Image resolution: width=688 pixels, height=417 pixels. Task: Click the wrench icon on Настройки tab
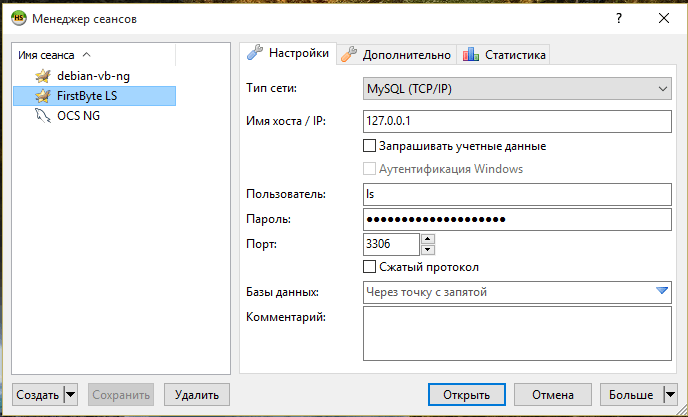coord(255,54)
